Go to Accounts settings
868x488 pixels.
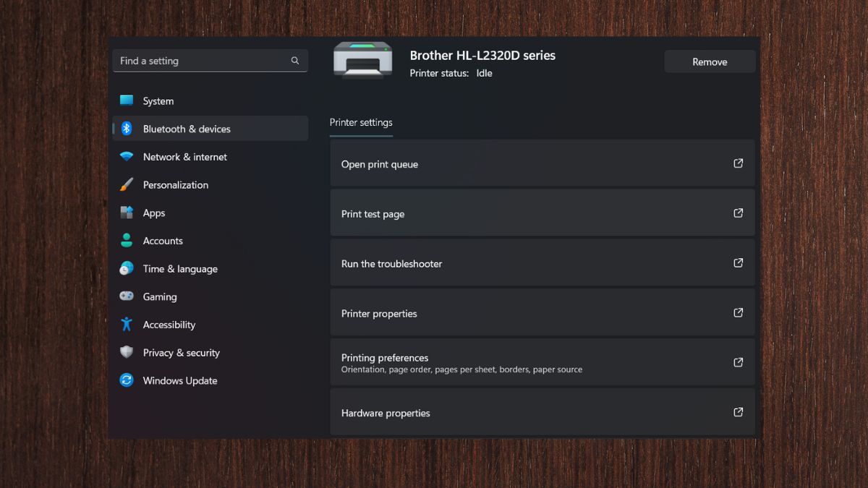163,241
